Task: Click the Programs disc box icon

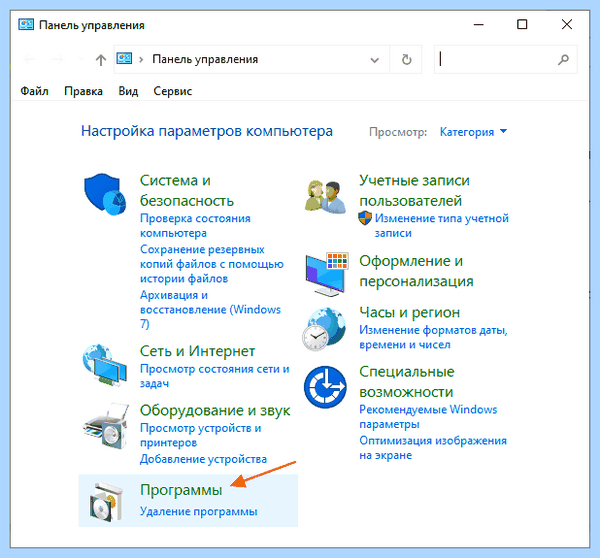Action: tap(106, 501)
